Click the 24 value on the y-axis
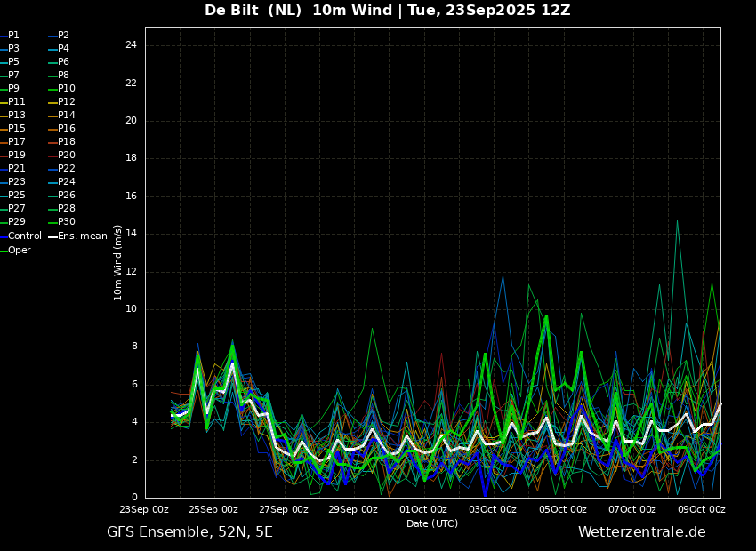The width and height of the screenshot is (756, 551). tap(130, 45)
